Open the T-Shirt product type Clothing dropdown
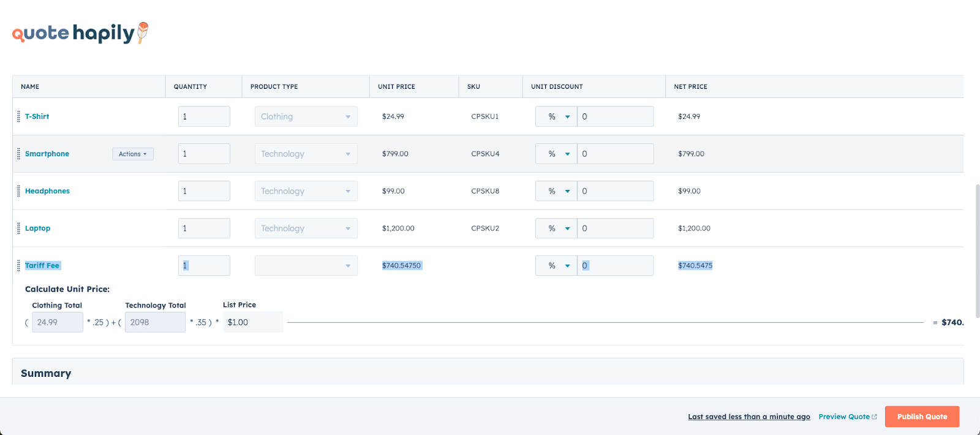The height and width of the screenshot is (435, 980). point(306,116)
